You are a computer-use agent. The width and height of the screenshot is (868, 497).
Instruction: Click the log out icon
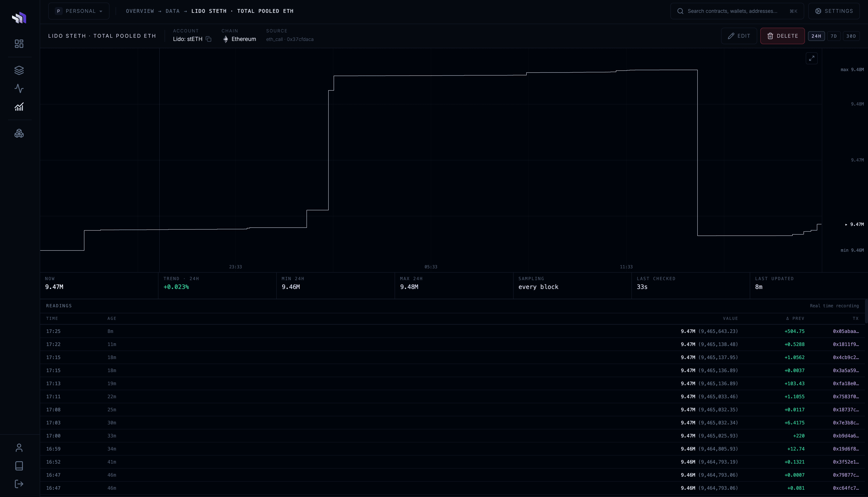click(19, 484)
